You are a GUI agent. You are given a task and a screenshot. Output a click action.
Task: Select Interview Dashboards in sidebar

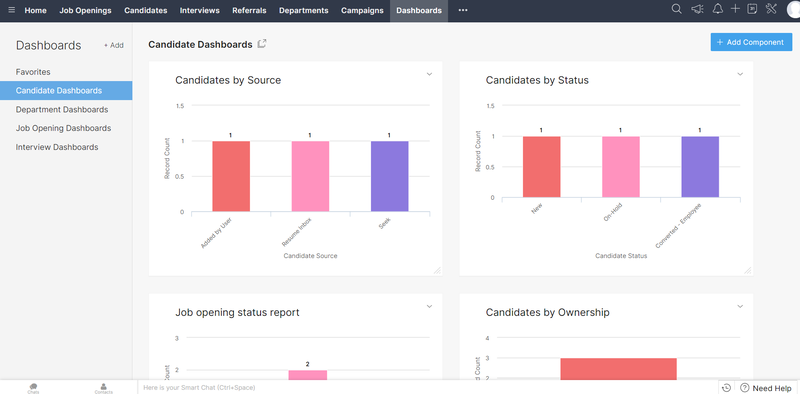[57, 147]
